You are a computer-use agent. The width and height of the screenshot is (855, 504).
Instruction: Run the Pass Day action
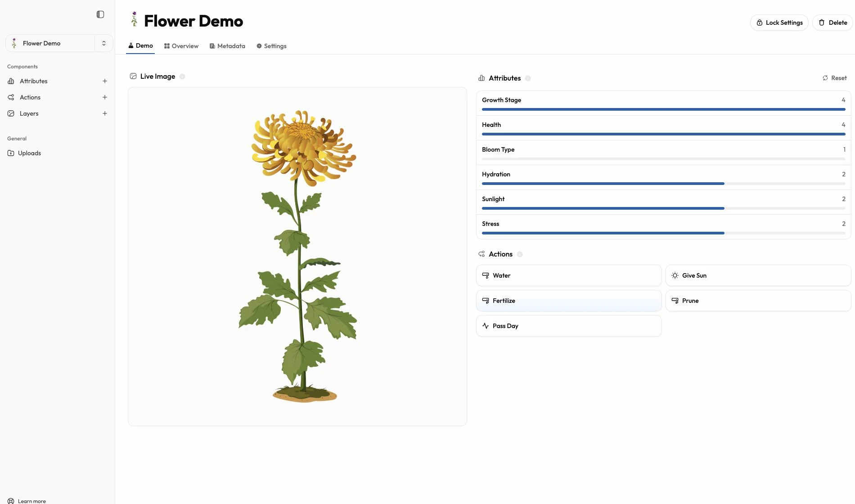click(x=569, y=326)
